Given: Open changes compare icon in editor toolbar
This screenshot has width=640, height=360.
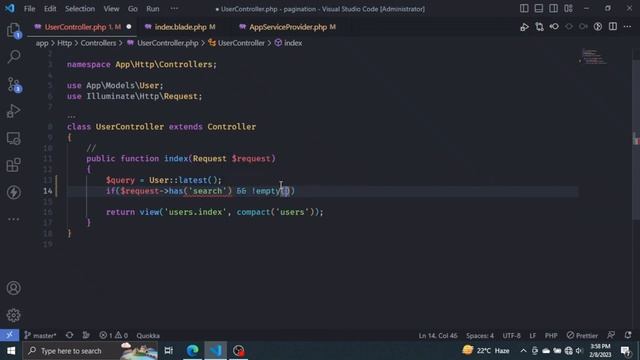Looking at the screenshot, I should [x=539, y=27].
